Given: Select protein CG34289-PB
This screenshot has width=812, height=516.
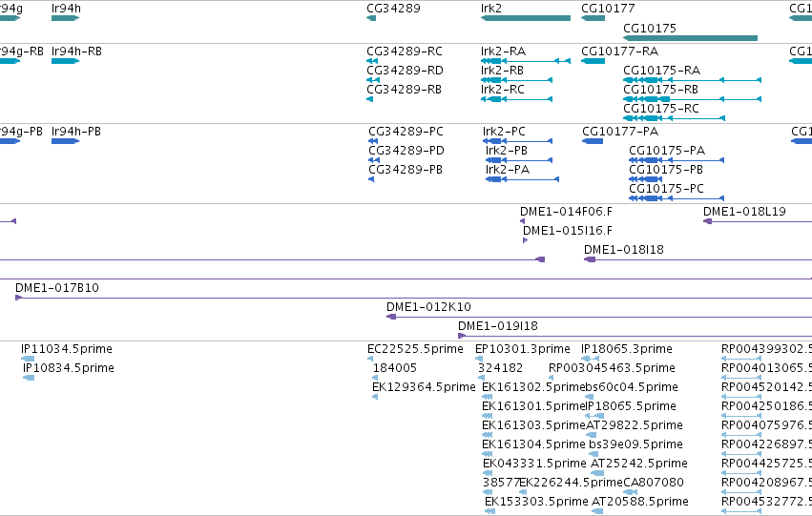Looking at the screenshot, I should [371, 179].
